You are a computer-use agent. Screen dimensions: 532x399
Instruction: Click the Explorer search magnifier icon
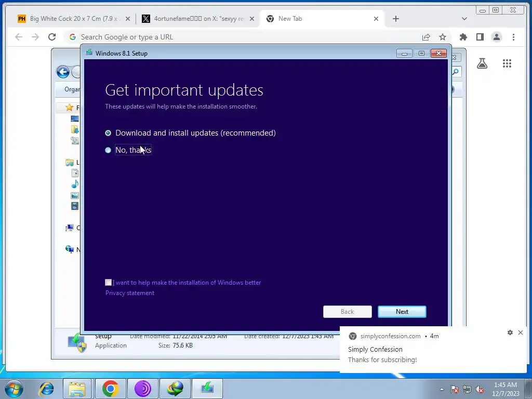click(x=456, y=72)
